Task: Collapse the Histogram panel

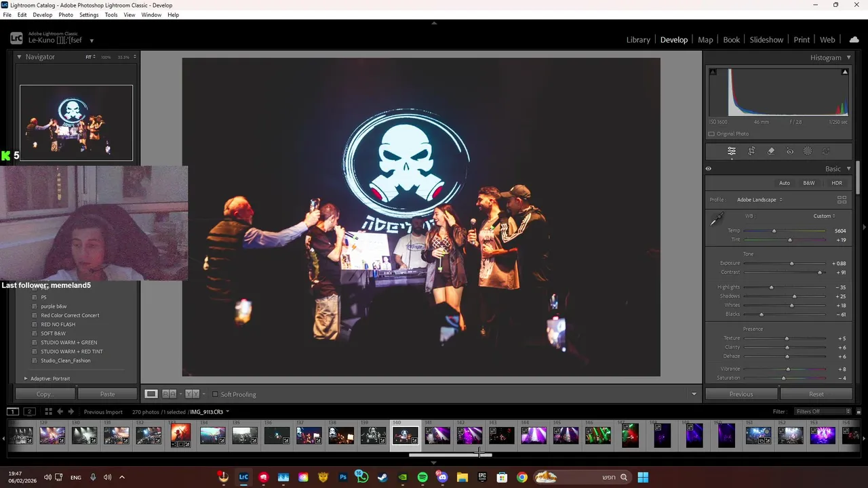Action: coord(848,58)
